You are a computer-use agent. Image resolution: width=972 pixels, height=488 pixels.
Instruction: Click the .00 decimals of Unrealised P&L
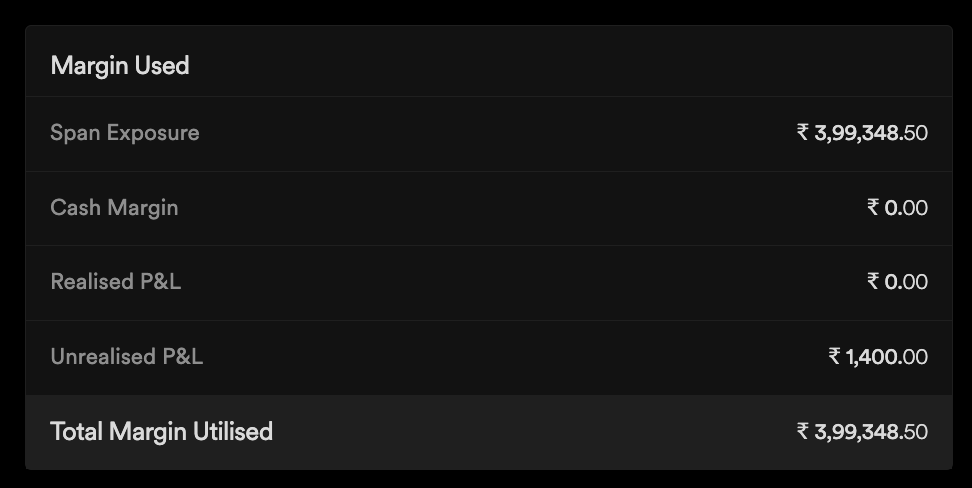914,357
